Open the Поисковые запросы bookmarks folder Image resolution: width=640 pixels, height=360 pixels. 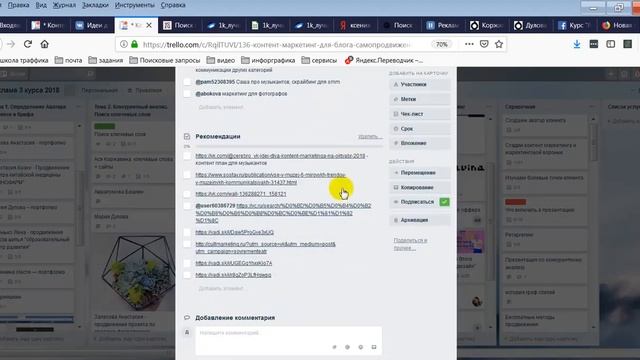click(x=165, y=60)
